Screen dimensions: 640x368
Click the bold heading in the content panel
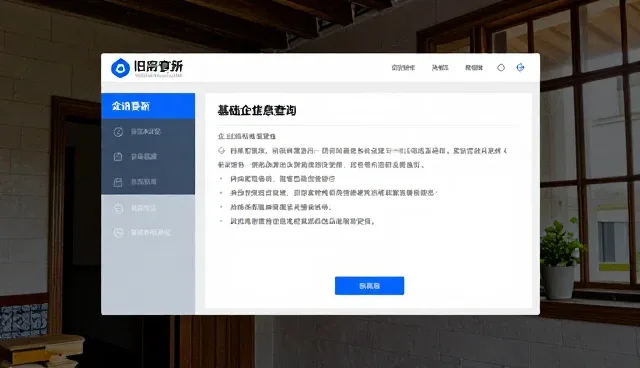(257, 111)
